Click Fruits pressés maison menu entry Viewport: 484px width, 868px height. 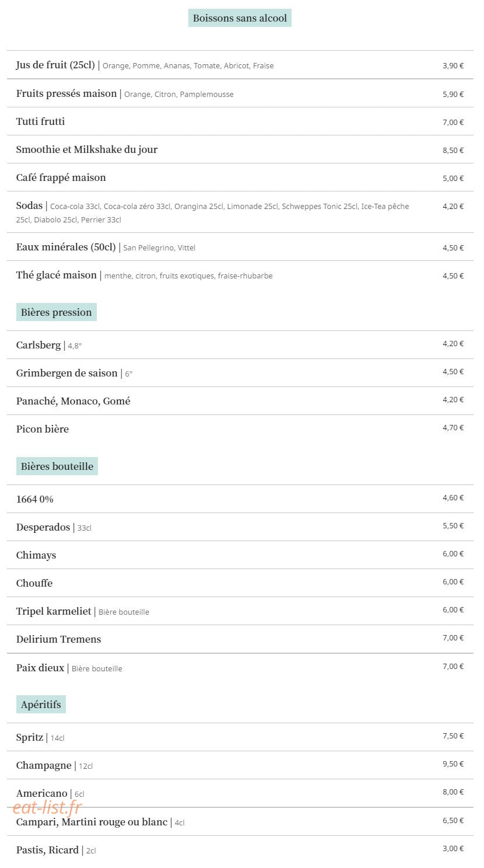click(240, 93)
